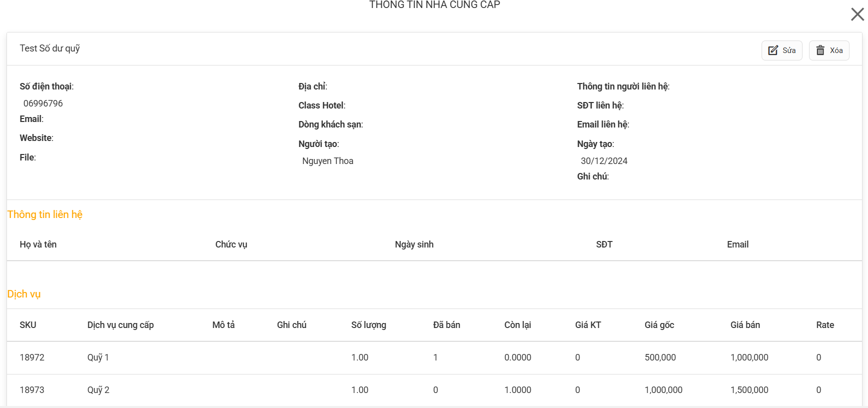Click the creation date 30/12/2024
This screenshot has height=408, width=868.
click(x=604, y=161)
